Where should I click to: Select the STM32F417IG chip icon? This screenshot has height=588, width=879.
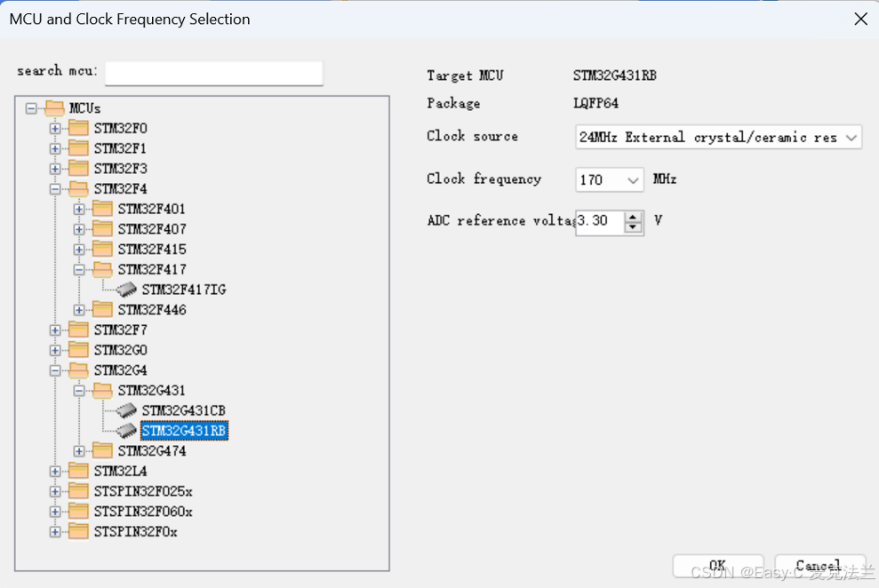[127, 289]
